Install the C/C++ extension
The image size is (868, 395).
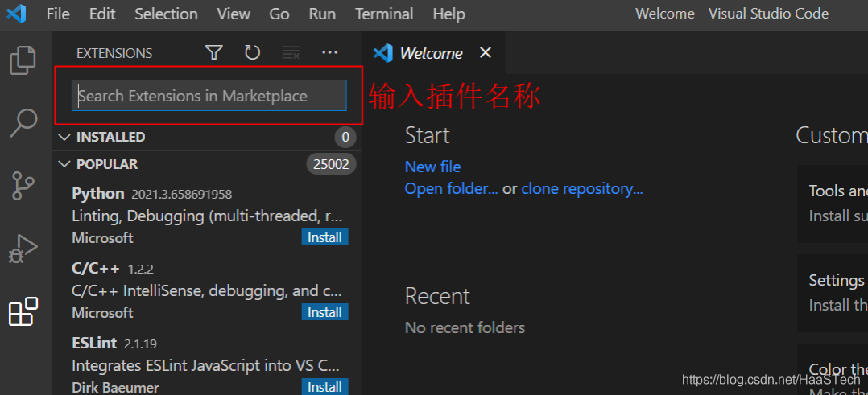coord(325,312)
